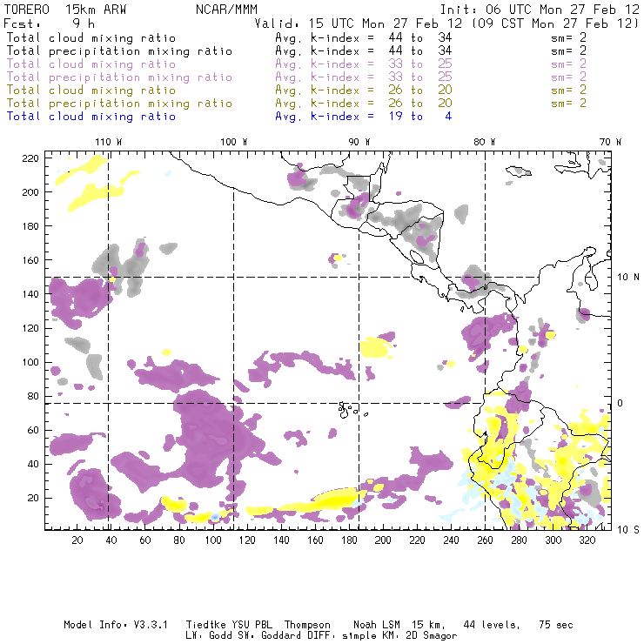Click the '160' label on the horizontal axis
The image size is (644, 644).
pyautogui.click(x=315, y=540)
